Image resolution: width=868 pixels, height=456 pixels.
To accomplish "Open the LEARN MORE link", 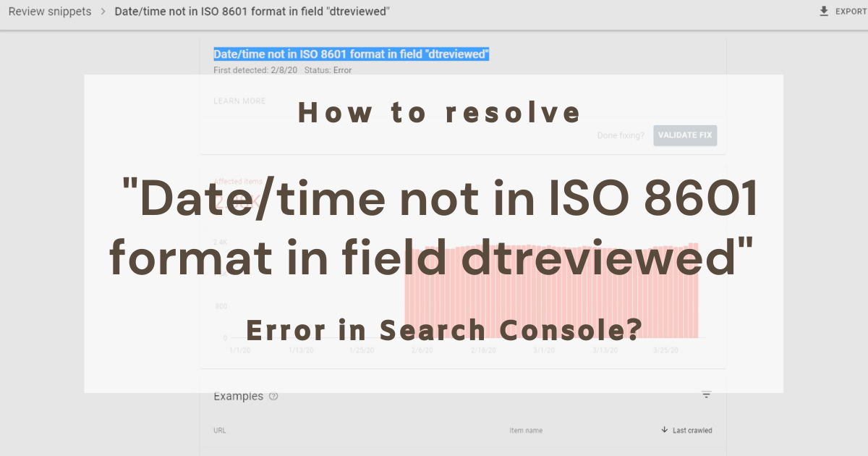I will 239,101.
